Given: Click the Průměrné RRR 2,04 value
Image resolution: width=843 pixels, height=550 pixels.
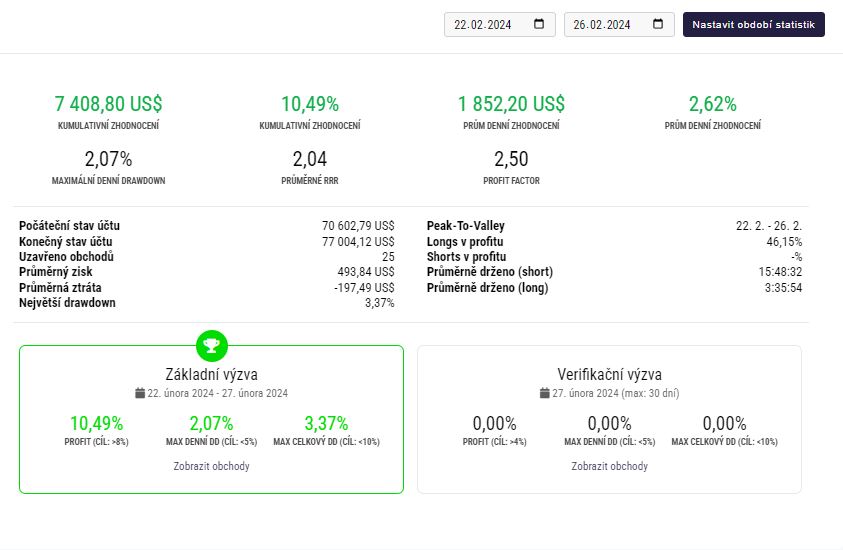Looking at the screenshot, I should (310, 159).
